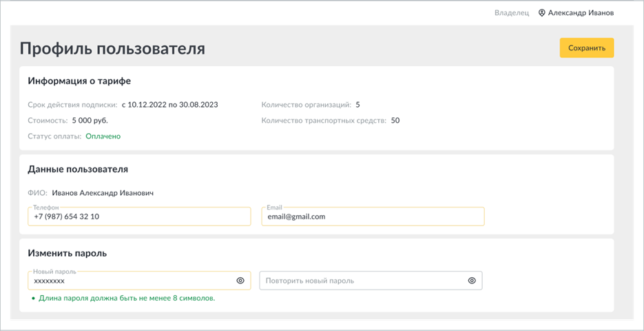Show the Повторить новый пароль field's password

point(472,281)
